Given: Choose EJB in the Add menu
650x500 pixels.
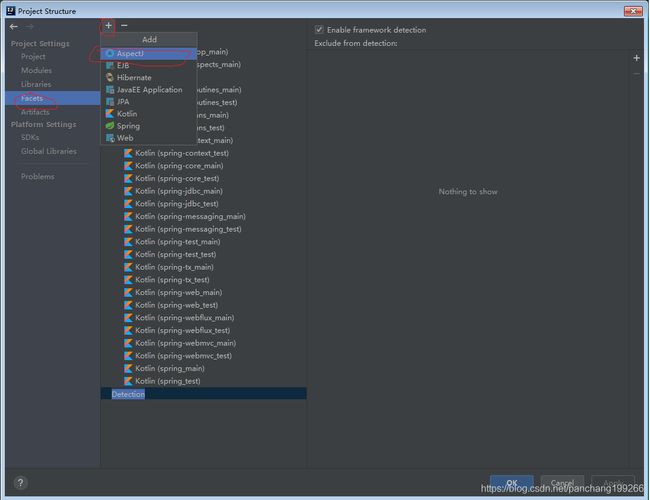Looking at the screenshot, I should coord(148,66).
